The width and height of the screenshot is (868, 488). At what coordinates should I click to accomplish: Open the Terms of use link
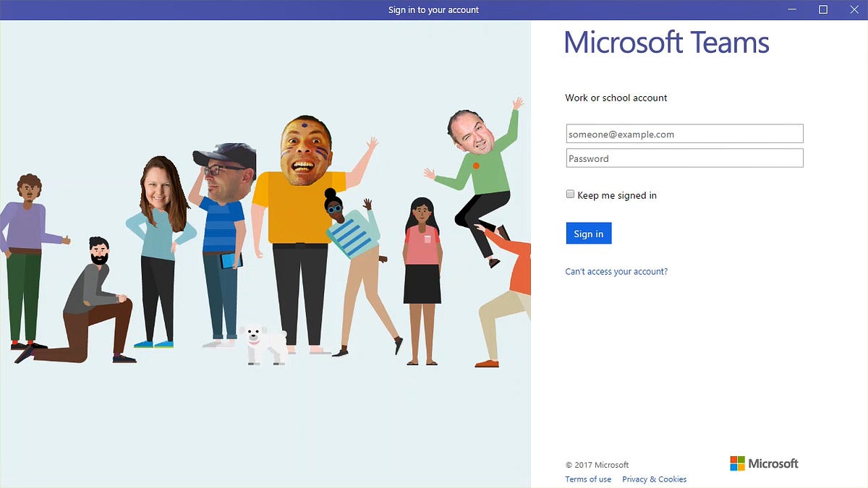pos(588,479)
